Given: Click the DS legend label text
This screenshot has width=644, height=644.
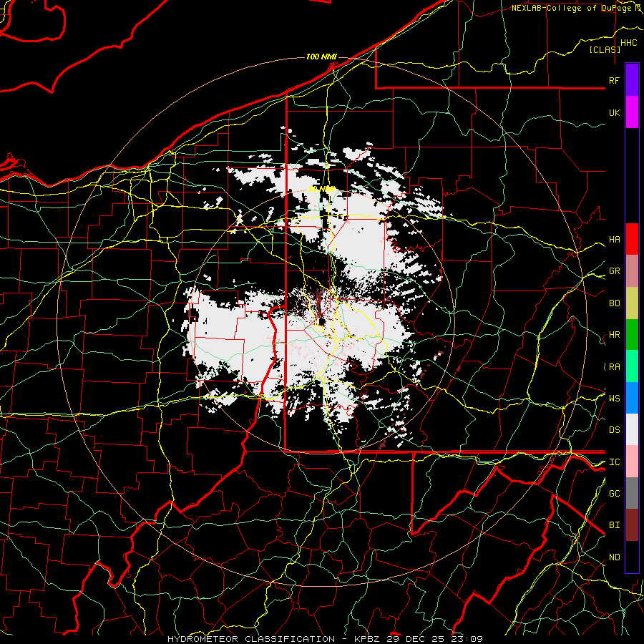Looking at the screenshot, I should coord(614,430).
